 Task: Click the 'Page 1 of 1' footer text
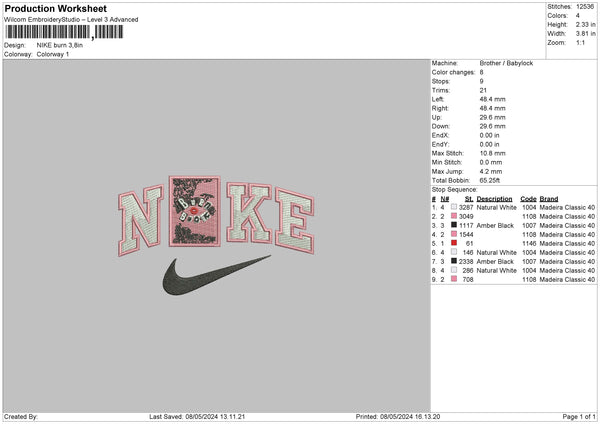click(579, 417)
